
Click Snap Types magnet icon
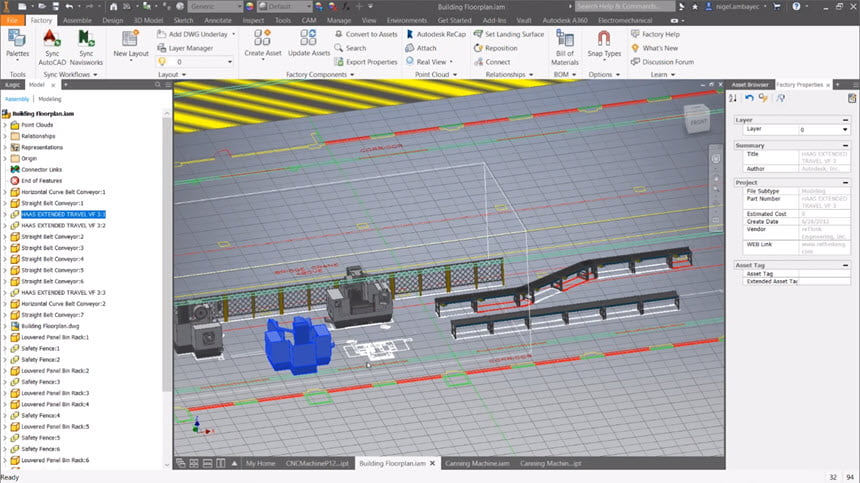pos(604,38)
